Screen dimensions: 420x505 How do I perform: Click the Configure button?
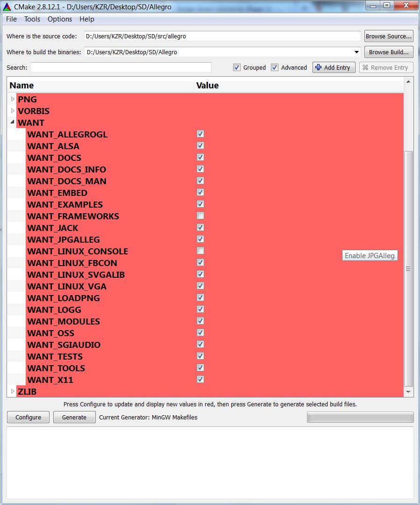tap(28, 417)
